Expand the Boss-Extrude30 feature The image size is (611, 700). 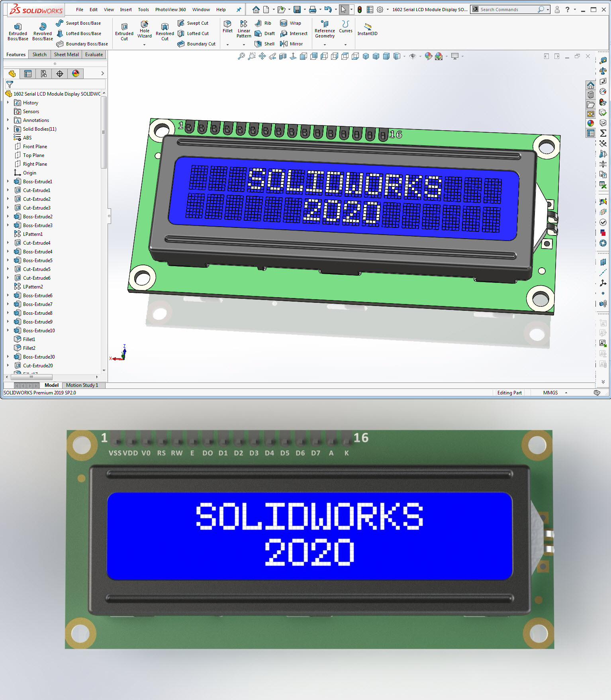point(8,357)
